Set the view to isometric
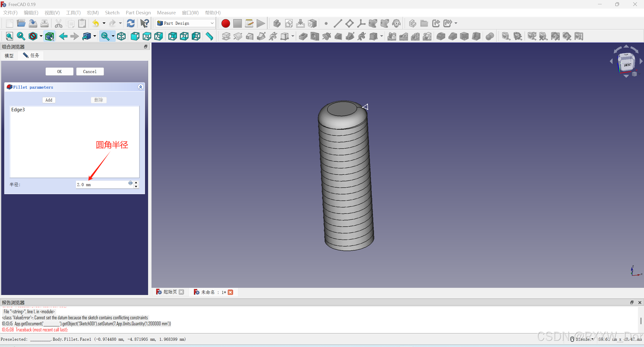 click(x=121, y=36)
